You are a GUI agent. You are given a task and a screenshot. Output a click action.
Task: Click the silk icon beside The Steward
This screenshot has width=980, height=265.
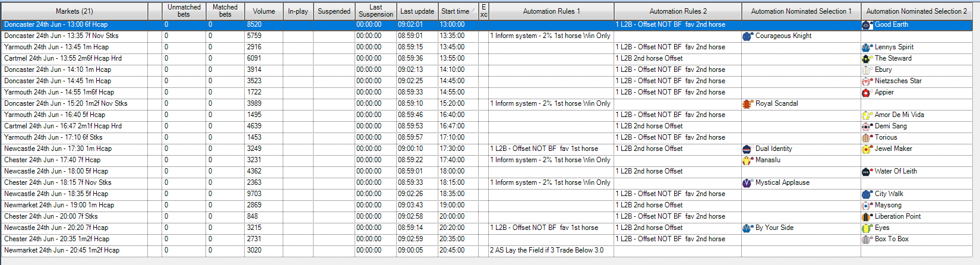867,59
